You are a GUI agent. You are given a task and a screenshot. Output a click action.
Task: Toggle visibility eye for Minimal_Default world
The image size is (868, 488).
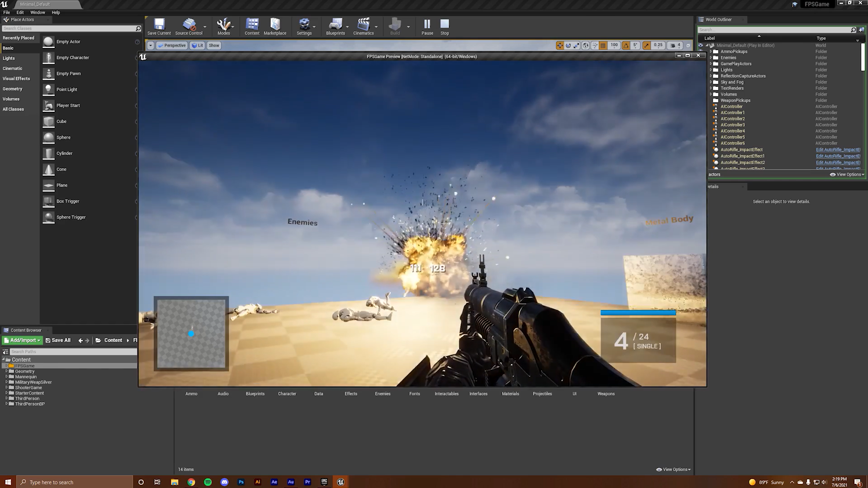(x=700, y=45)
